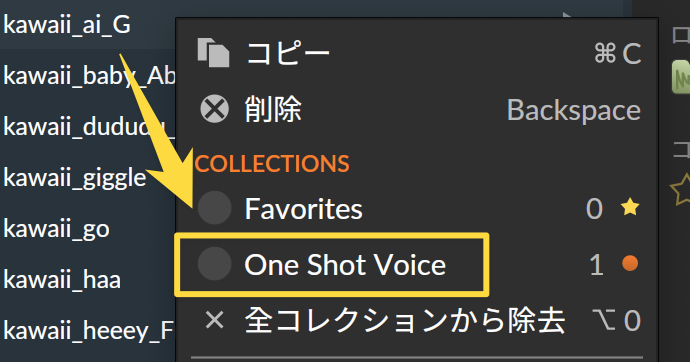Click the green waveform icon at right edge

click(681, 77)
